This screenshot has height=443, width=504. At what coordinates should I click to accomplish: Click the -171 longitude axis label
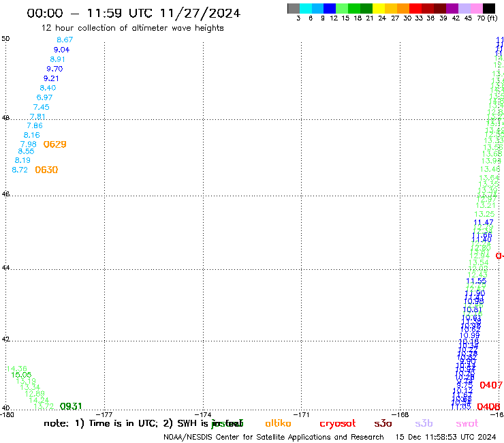301,415
